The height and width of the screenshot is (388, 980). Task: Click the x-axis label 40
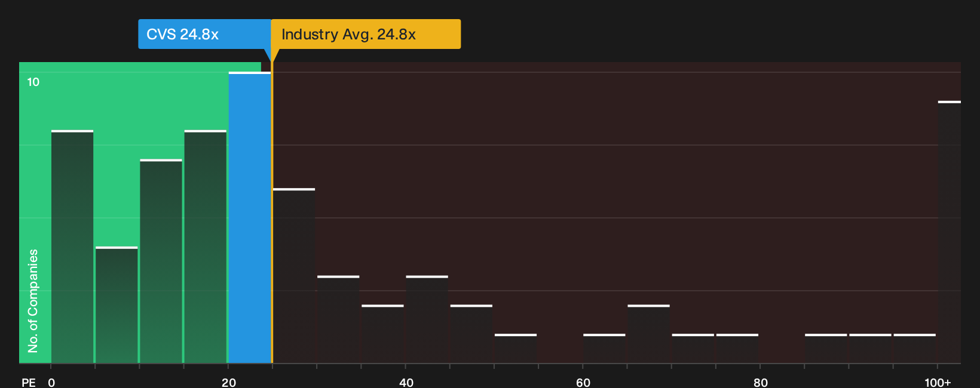pyautogui.click(x=406, y=382)
